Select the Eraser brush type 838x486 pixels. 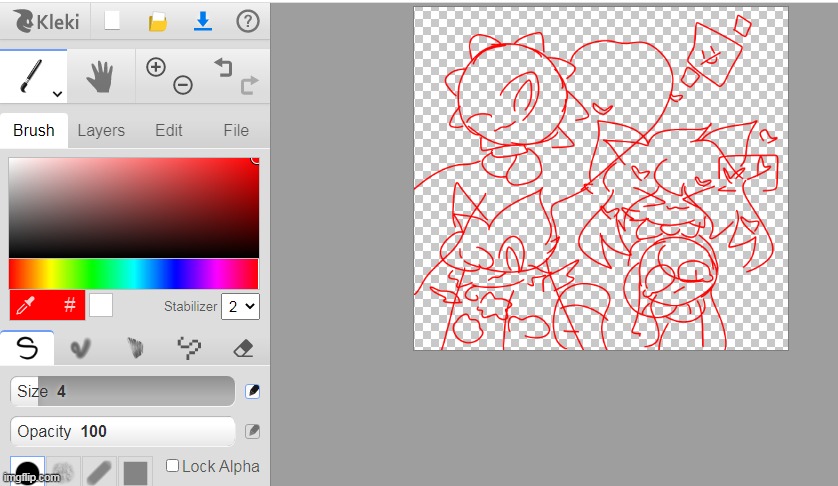tap(242, 348)
